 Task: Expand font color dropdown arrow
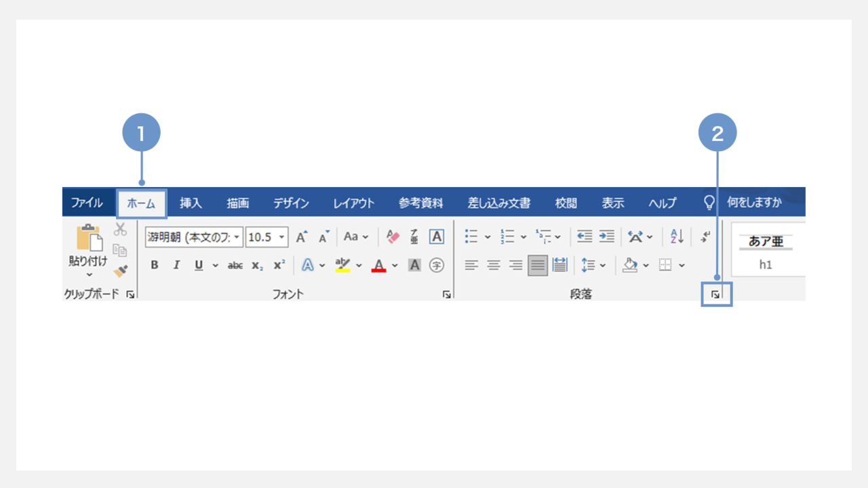coord(395,266)
